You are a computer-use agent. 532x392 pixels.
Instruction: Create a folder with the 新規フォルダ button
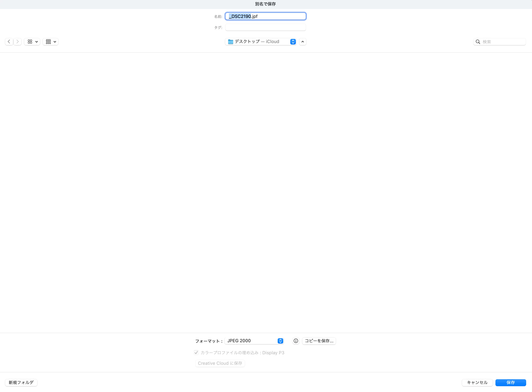tap(21, 383)
